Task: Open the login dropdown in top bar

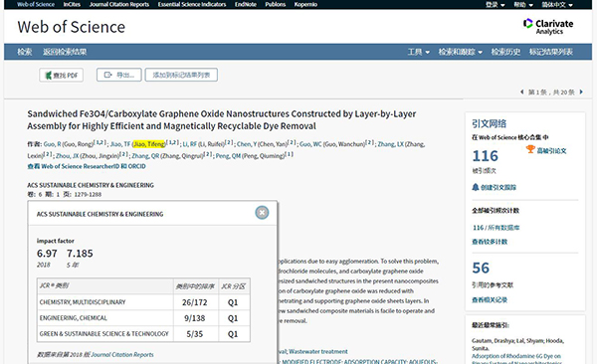Action: (x=495, y=5)
